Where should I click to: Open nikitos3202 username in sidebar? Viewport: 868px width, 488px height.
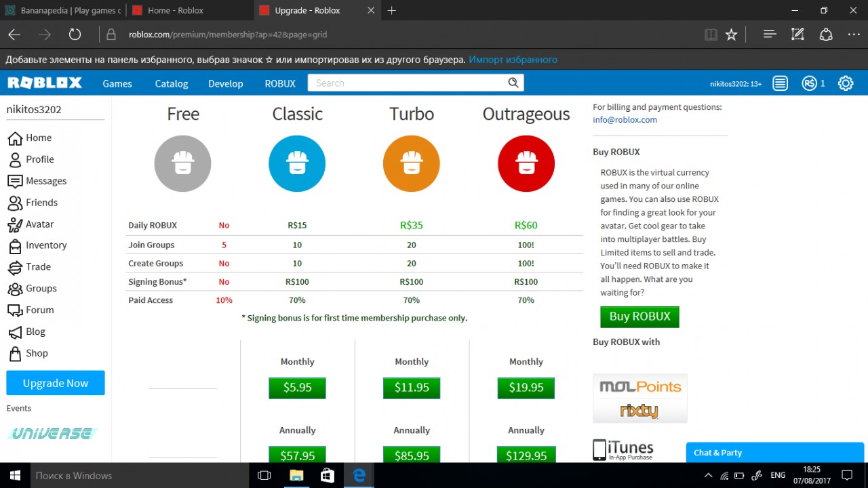click(34, 110)
